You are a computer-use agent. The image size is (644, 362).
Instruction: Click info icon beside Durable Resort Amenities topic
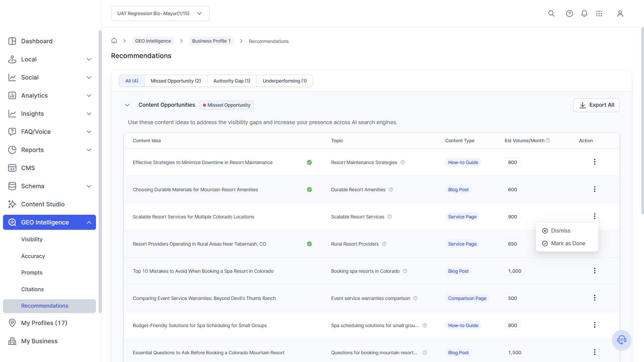(391, 190)
